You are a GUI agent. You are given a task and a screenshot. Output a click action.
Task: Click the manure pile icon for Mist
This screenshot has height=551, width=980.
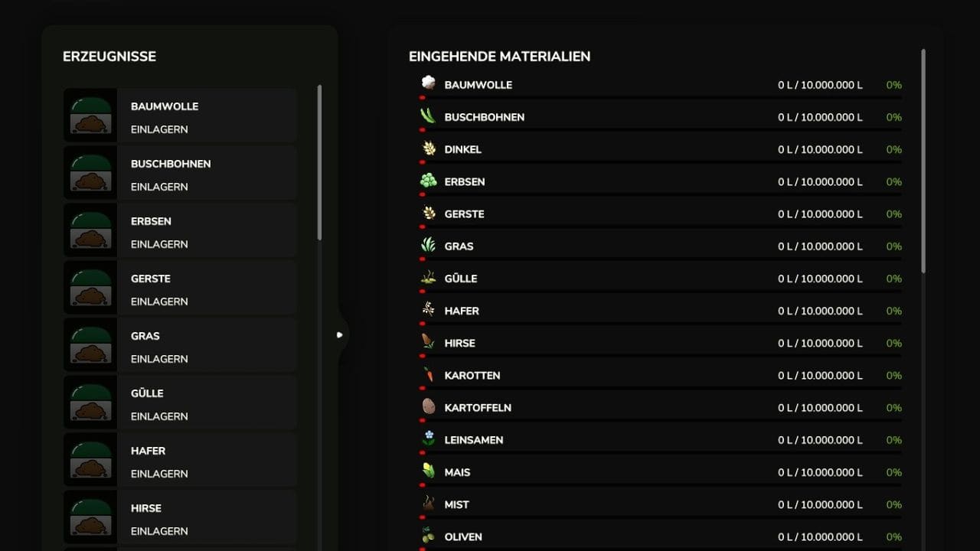pos(428,503)
